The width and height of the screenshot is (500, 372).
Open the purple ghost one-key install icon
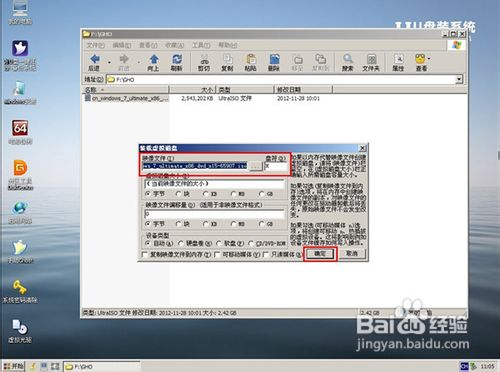[20, 48]
